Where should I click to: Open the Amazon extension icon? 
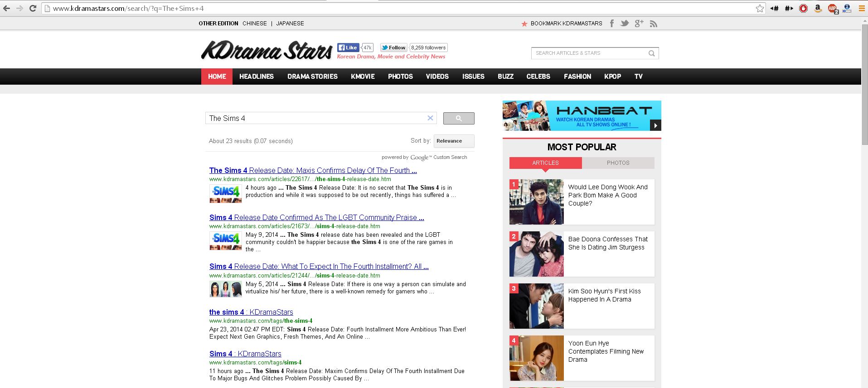818,9
